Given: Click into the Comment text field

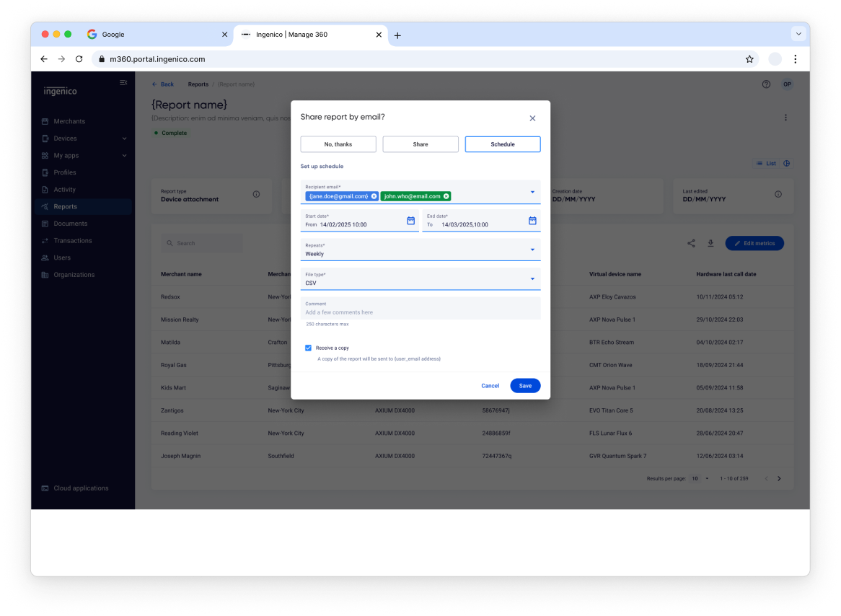Looking at the screenshot, I should 420,312.
